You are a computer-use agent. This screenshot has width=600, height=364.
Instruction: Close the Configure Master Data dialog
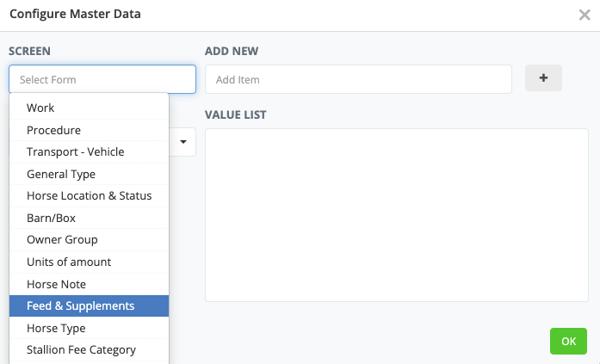pyautogui.click(x=585, y=15)
